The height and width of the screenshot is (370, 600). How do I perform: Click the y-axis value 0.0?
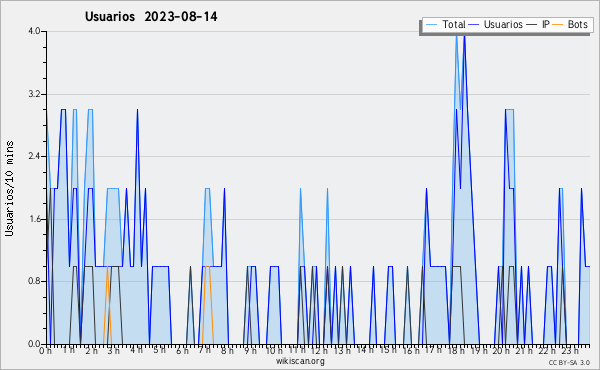34,344
